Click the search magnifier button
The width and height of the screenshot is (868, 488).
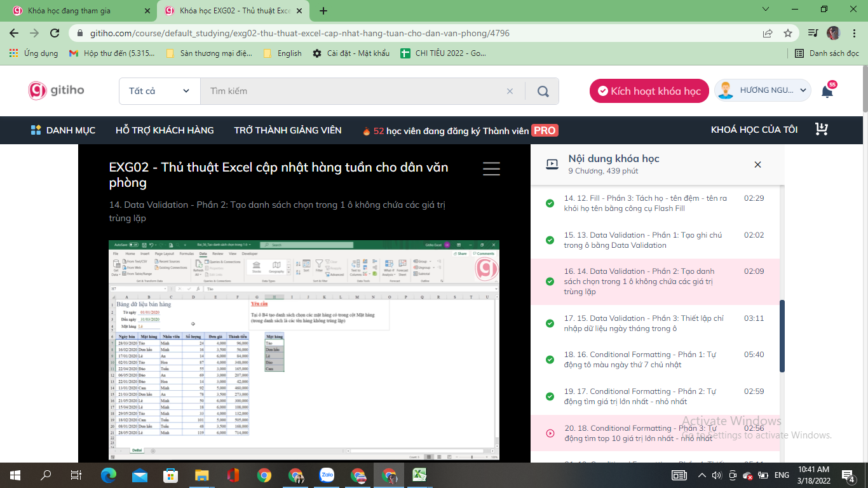pyautogui.click(x=543, y=91)
